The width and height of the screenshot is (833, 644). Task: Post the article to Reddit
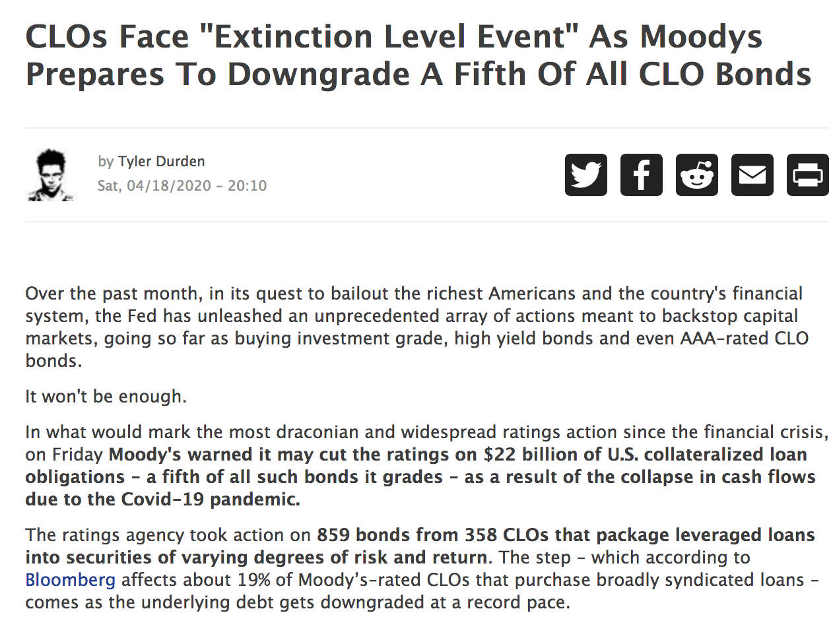click(x=696, y=175)
